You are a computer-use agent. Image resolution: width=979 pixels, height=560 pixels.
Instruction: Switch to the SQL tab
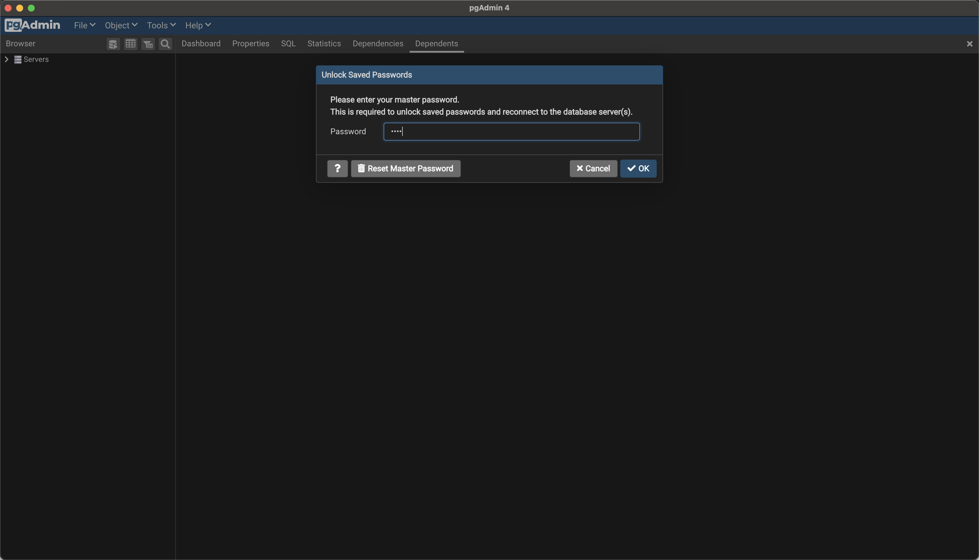coord(288,44)
